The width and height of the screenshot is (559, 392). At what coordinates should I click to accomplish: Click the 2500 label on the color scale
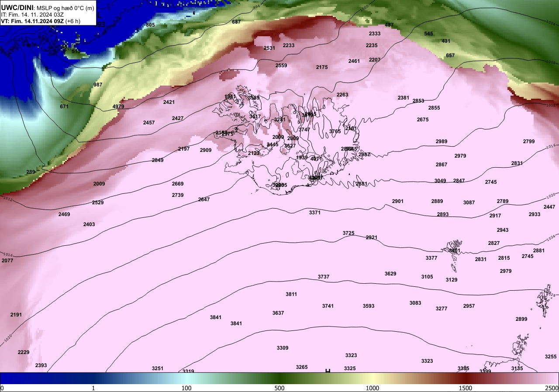click(552, 388)
